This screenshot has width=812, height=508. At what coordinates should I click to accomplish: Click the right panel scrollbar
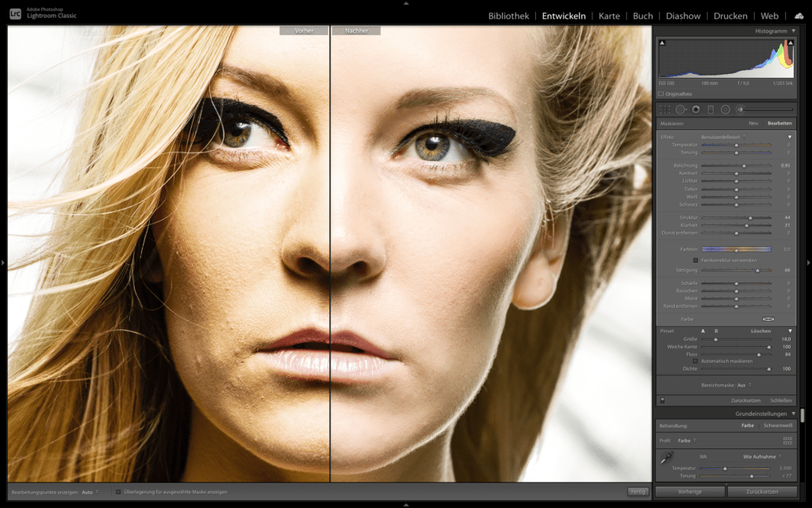coord(802,415)
